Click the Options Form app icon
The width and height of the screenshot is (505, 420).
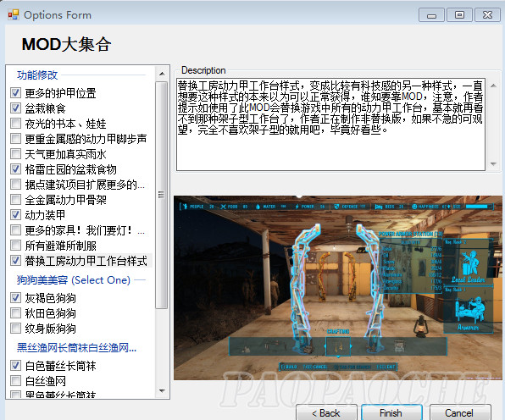[14, 14]
